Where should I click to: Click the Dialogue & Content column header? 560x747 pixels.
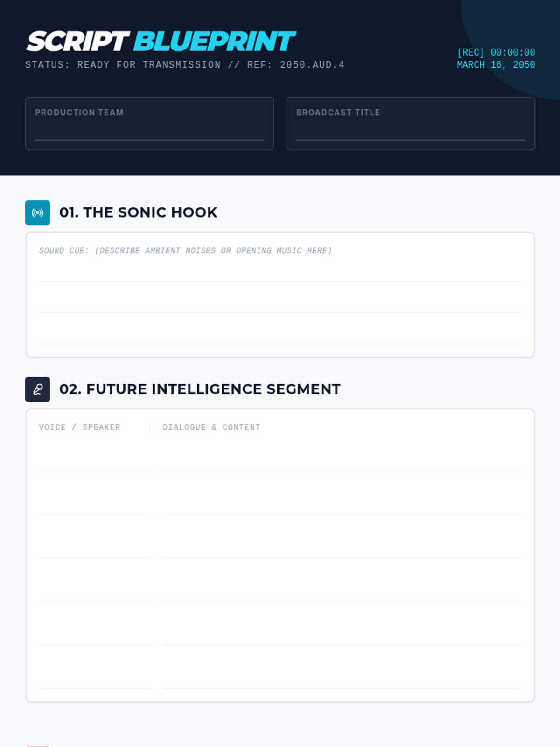211,427
